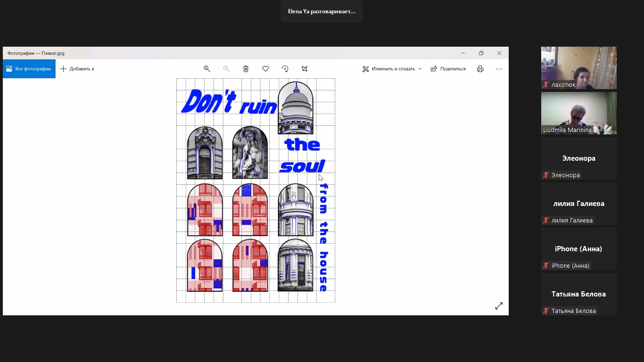
Task: Enter full screen with the diagonal arrows icon
Action: (499, 306)
